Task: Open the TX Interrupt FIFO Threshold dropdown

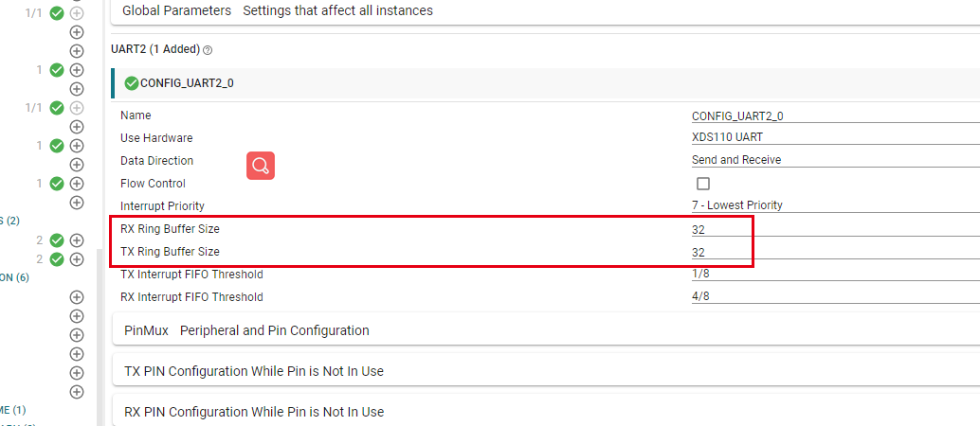Action: click(834, 275)
